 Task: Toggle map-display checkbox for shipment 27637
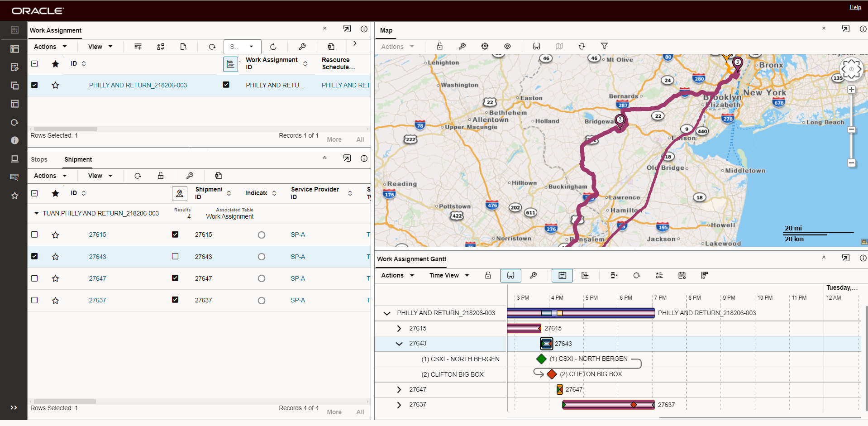tap(175, 300)
